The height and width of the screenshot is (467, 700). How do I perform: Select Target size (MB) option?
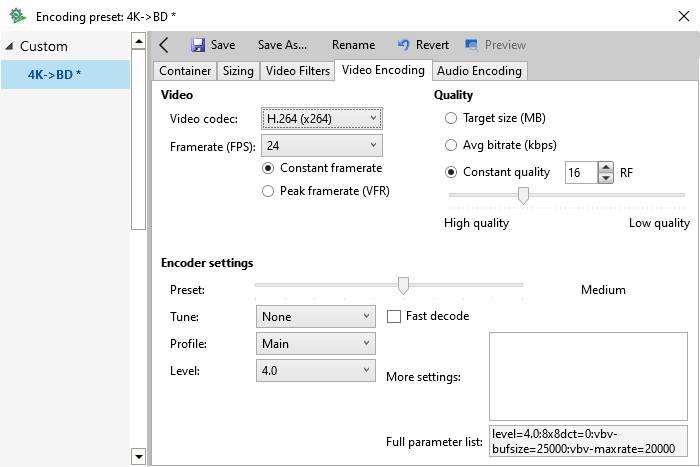pos(450,118)
